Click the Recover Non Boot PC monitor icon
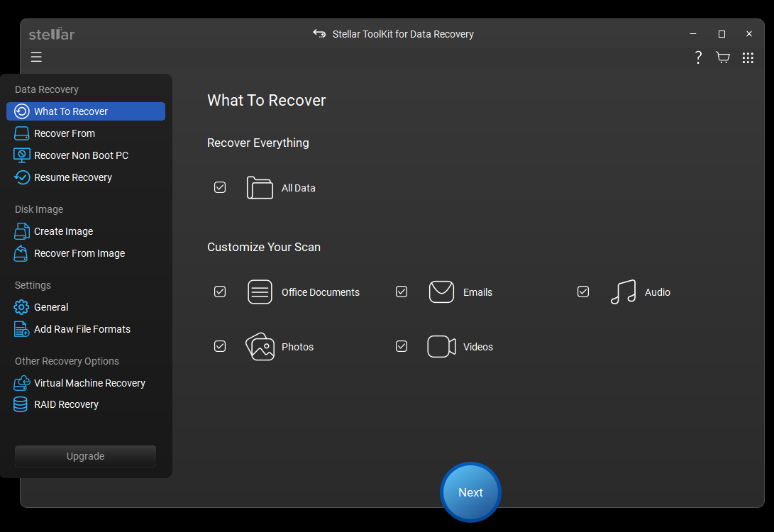Image resolution: width=774 pixels, height=532 pixels. (22, 155)
